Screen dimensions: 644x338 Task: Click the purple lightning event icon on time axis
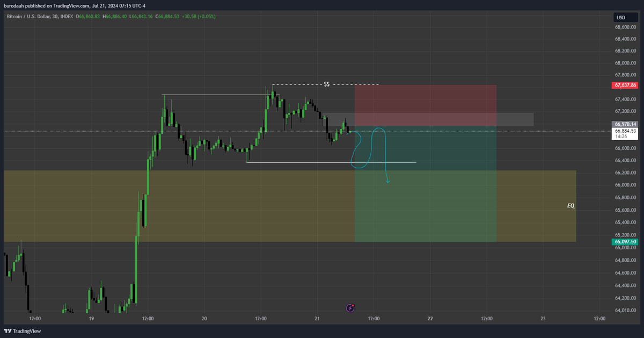point(350,308)
